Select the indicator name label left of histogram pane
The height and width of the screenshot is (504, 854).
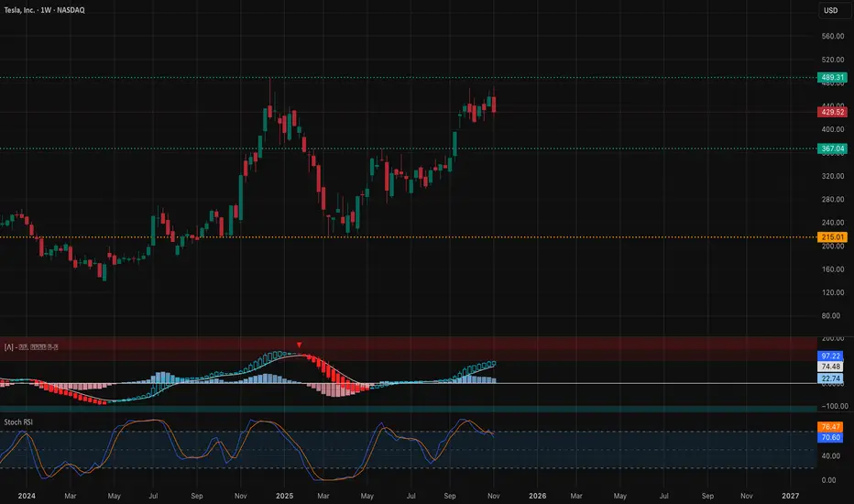coord(31,347)
